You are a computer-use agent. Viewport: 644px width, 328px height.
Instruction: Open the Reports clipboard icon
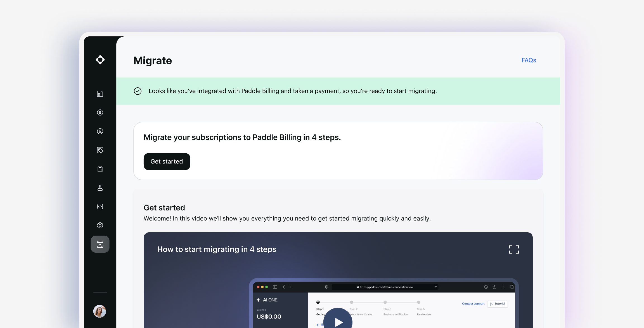coord(100,169)
